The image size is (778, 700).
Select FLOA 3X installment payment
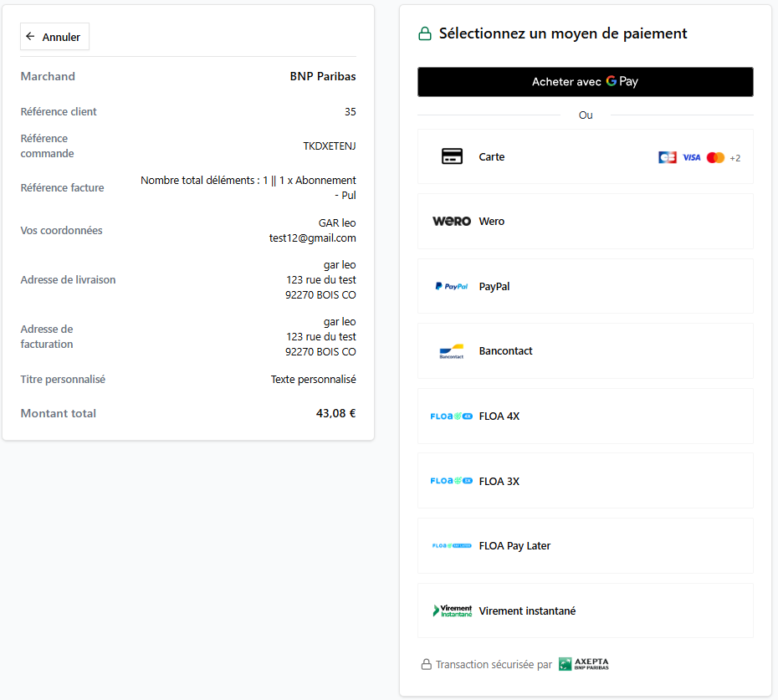tap(585, 481)
